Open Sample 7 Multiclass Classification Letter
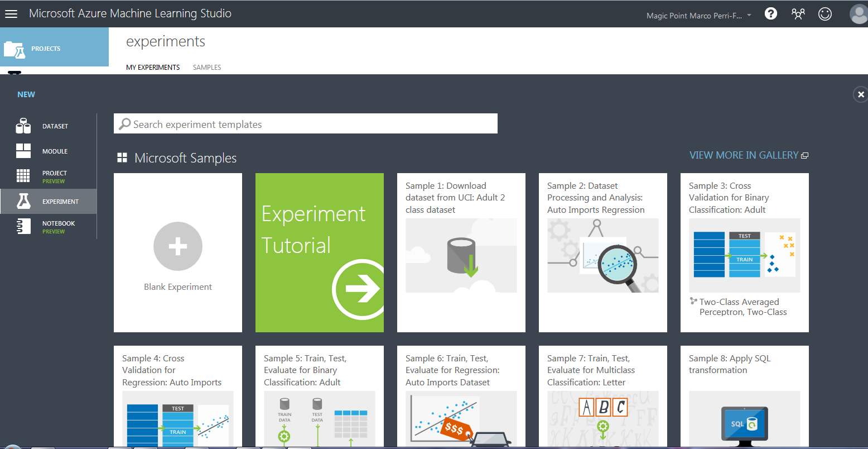Viewport: 868px width, 449px height. click(x=603, y=396)
